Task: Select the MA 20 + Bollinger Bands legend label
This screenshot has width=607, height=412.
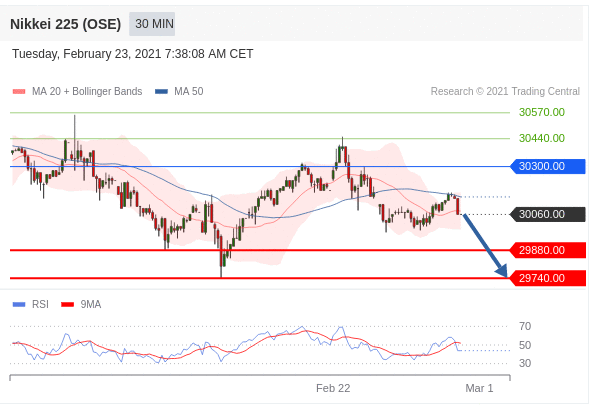Action: click(87, 91)
